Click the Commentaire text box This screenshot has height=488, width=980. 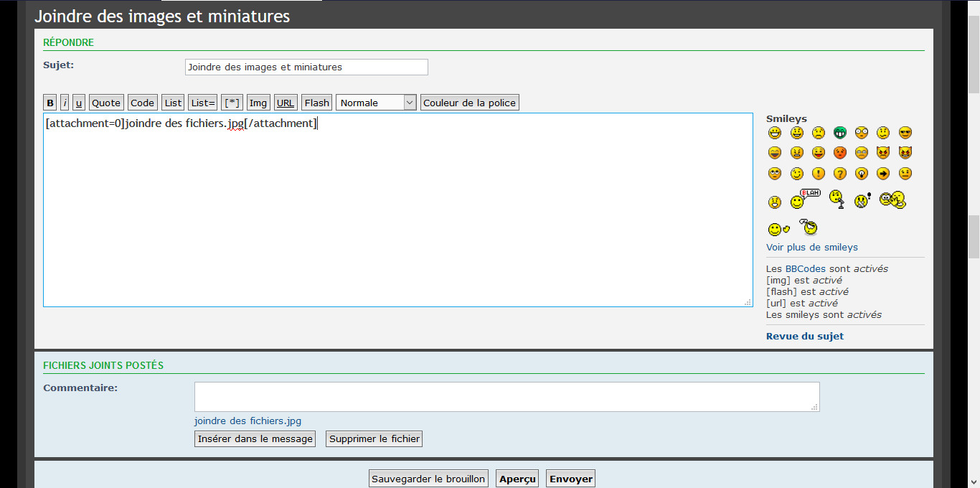click(x=507, y=397)
